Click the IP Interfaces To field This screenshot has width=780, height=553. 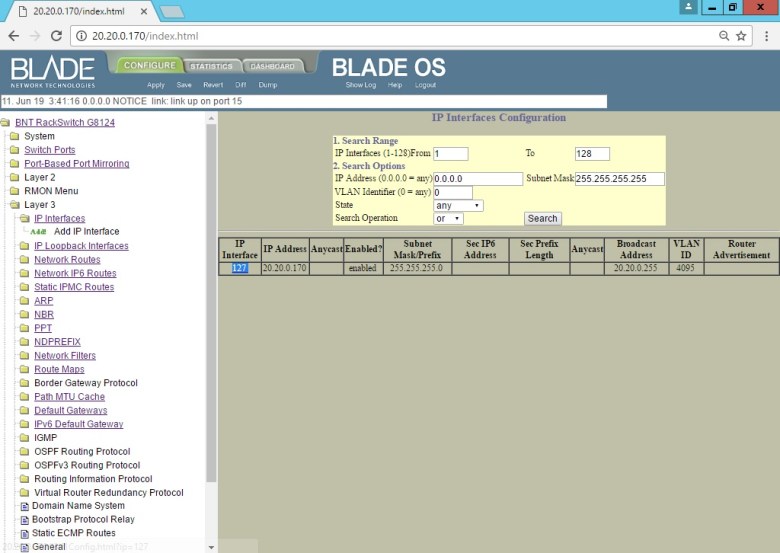tap(592, 154)
